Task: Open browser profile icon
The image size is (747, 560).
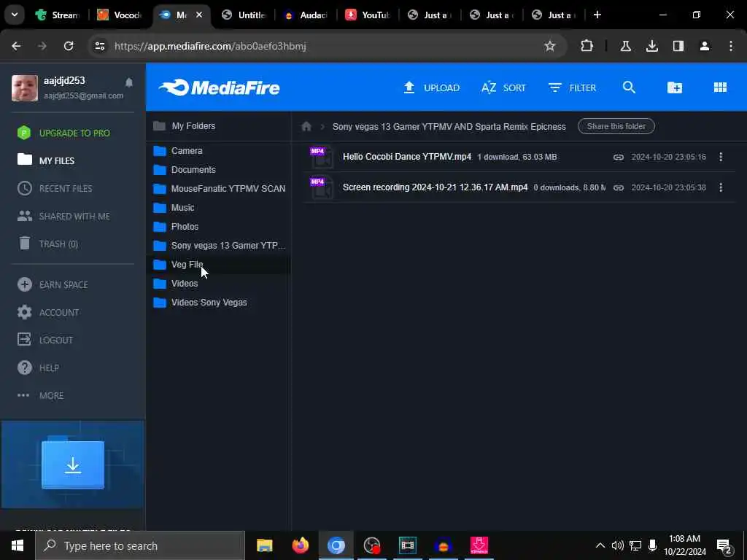Action: (705, 46)
